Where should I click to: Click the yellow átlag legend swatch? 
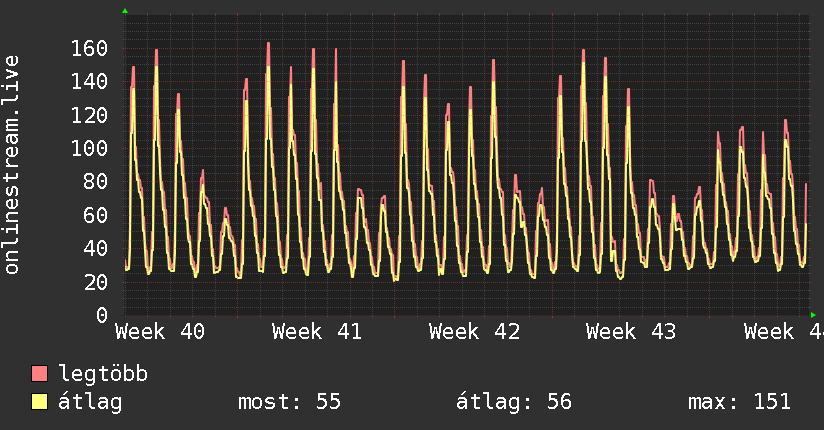pyautogui.click(x=39, y=402)
